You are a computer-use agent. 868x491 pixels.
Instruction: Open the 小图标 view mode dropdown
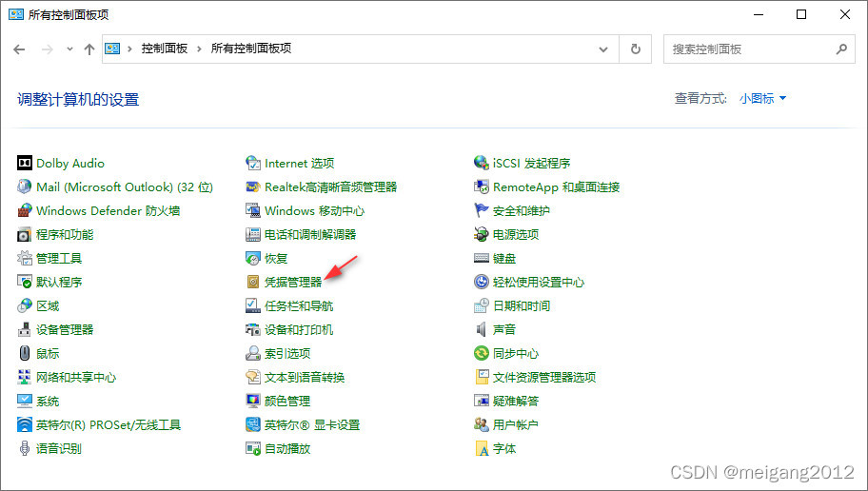(762, 99)
